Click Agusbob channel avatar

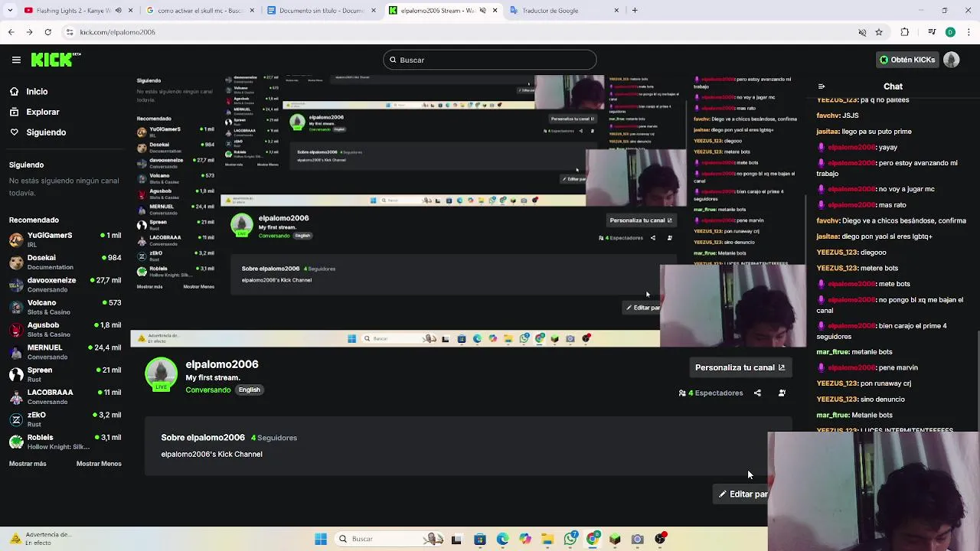16,329
